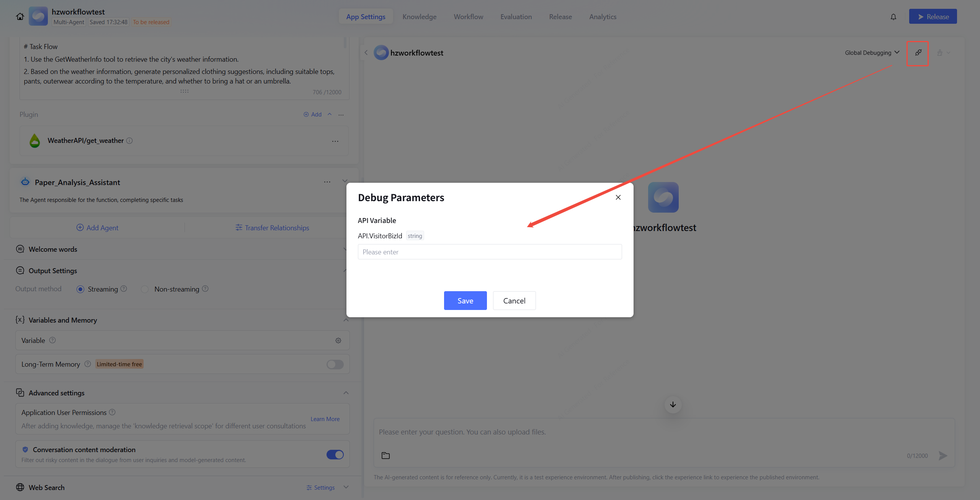Screen dimensions: 980x500
Task: Expand the Paper_Analysis_Assistant agent chevron
Action: (x=345, y=181)
